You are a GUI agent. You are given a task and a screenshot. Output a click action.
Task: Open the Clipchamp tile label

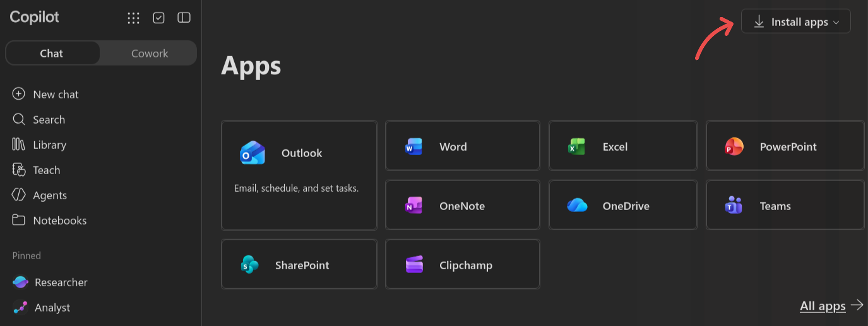click(x=465, y=265)
